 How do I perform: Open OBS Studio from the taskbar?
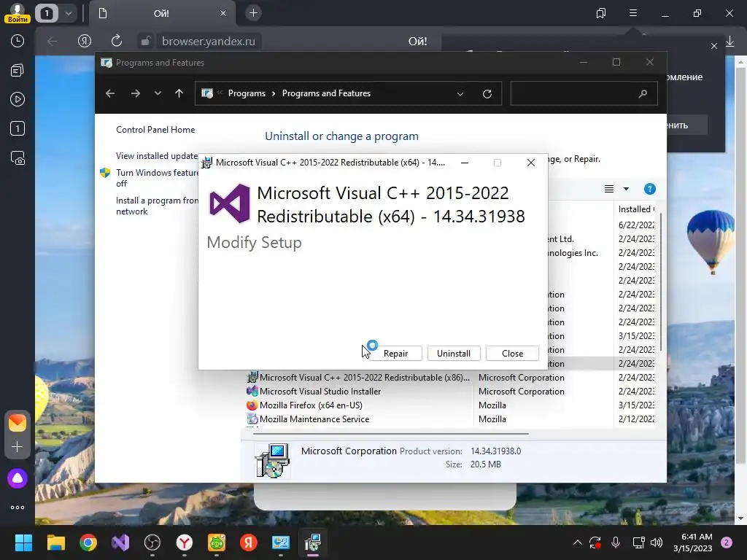coord(152,542)
